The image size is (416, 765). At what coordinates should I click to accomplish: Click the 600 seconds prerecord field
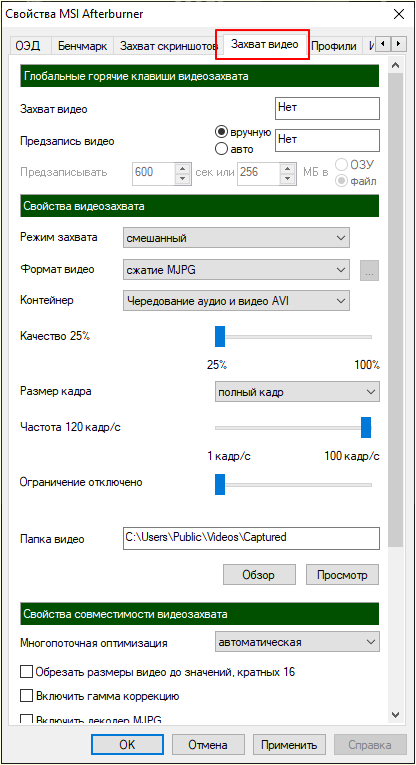coord(155,173)
